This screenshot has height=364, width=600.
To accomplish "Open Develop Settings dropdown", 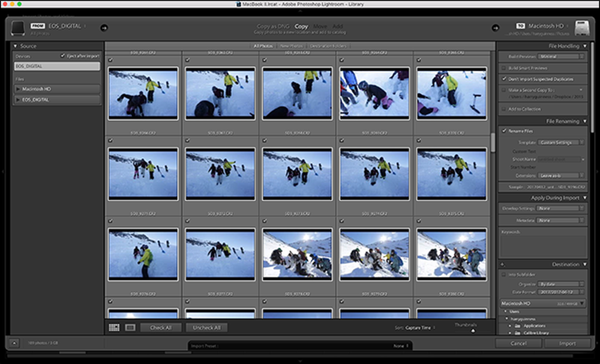I will tap(561, 208).
